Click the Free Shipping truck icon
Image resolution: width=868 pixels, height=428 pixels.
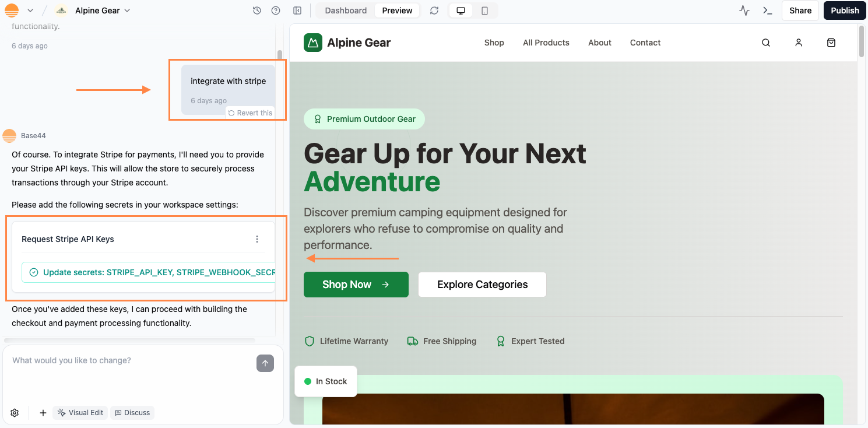tap(413, 341)
